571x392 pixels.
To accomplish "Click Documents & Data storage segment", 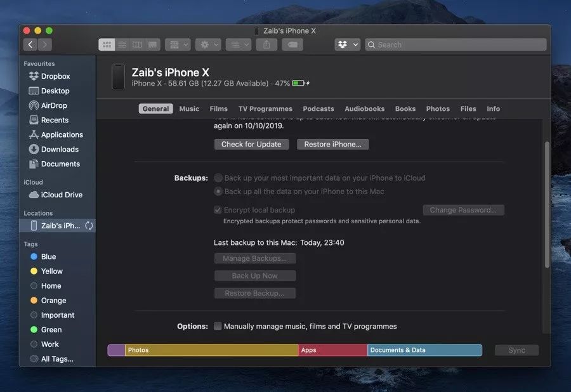I will [424, 350].
